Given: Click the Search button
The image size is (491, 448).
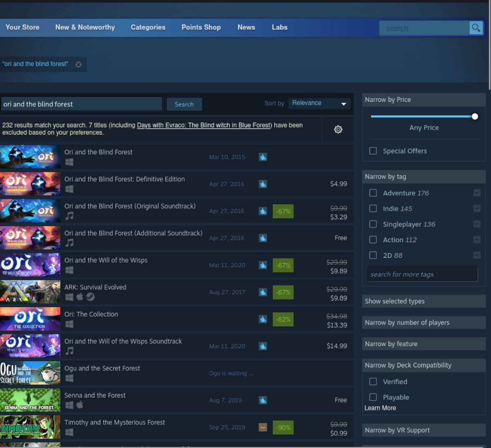Looking at the screenshot, I should tap(184, 104).
